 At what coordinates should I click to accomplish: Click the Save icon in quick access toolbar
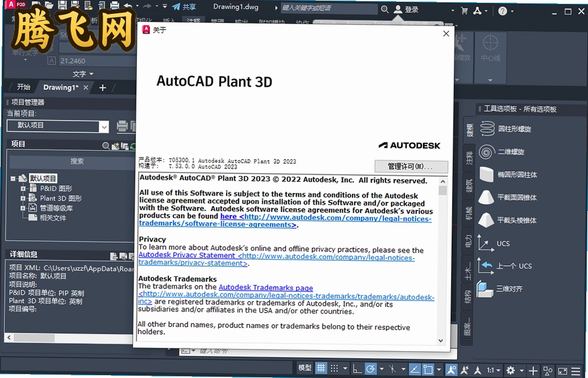tap(62, 5)
